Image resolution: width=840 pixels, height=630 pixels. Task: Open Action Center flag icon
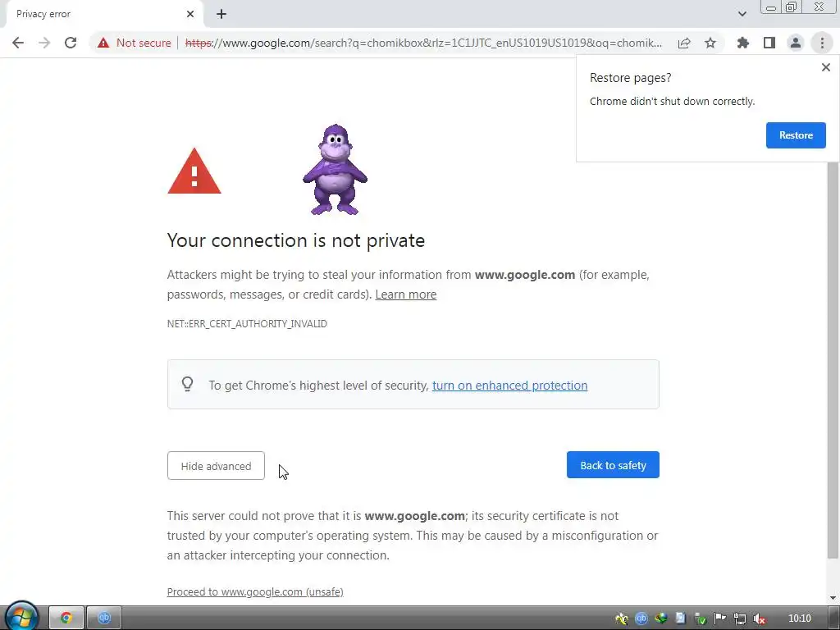point(720,619)
